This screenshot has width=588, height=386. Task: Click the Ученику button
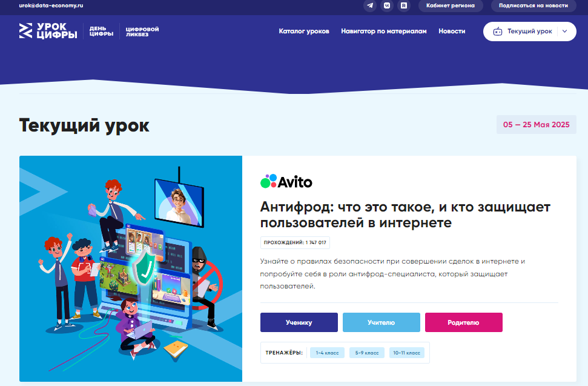tap(299, 322)
